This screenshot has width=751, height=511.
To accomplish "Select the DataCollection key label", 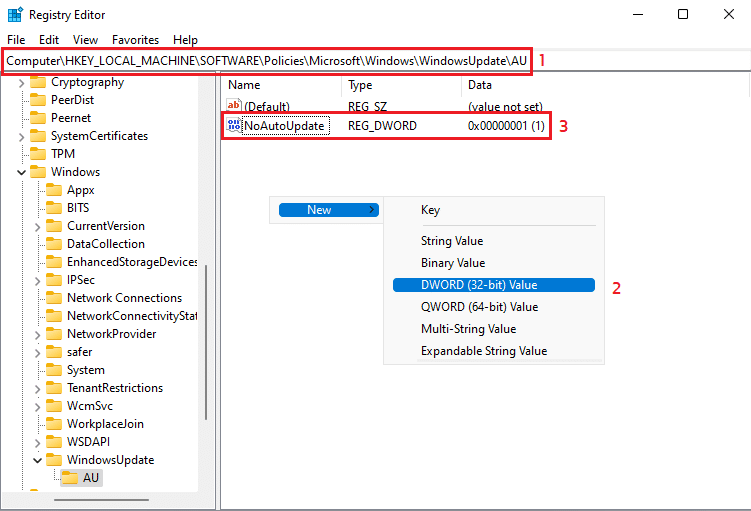I will (106, 244).
